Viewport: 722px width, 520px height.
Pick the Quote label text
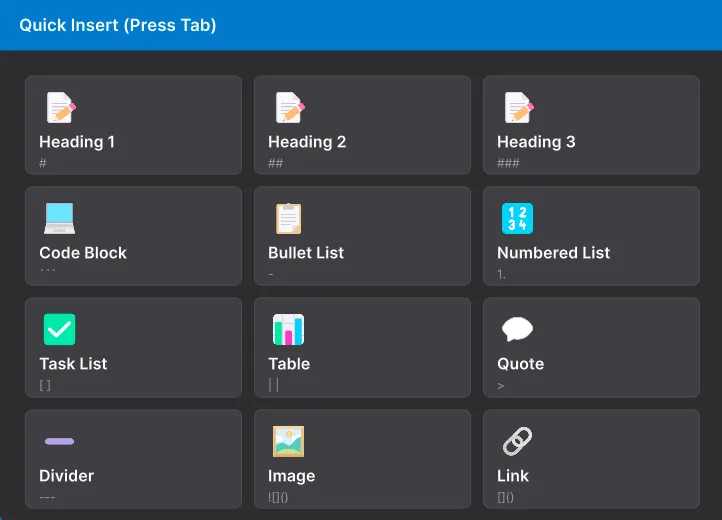(521, 364)
